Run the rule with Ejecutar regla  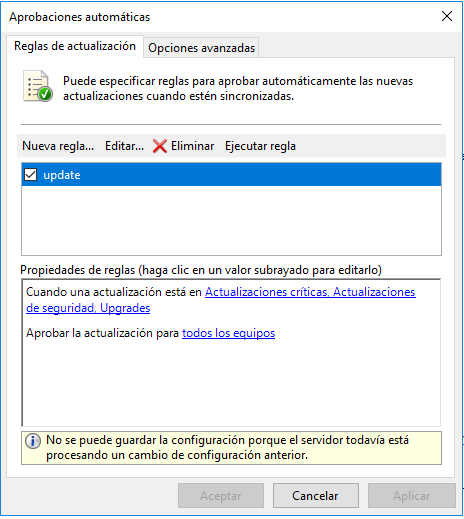[260, 146]
